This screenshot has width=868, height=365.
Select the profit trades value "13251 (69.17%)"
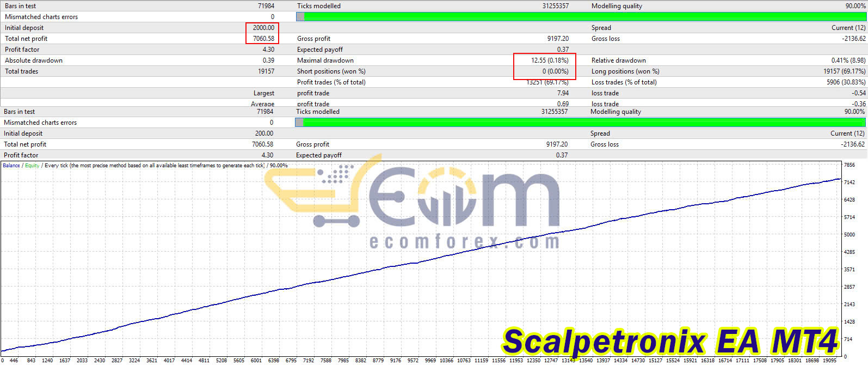(x=547, y=82)
